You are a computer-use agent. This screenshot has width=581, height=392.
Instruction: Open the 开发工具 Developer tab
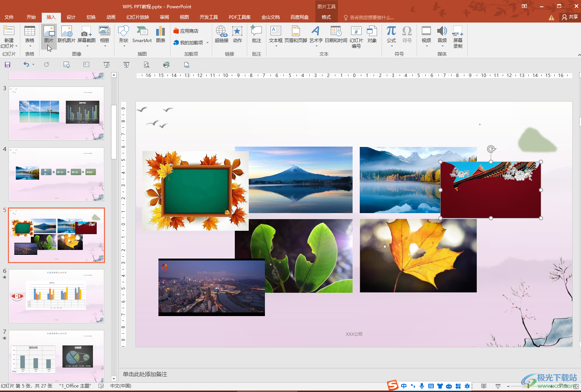tap(209, 17)
